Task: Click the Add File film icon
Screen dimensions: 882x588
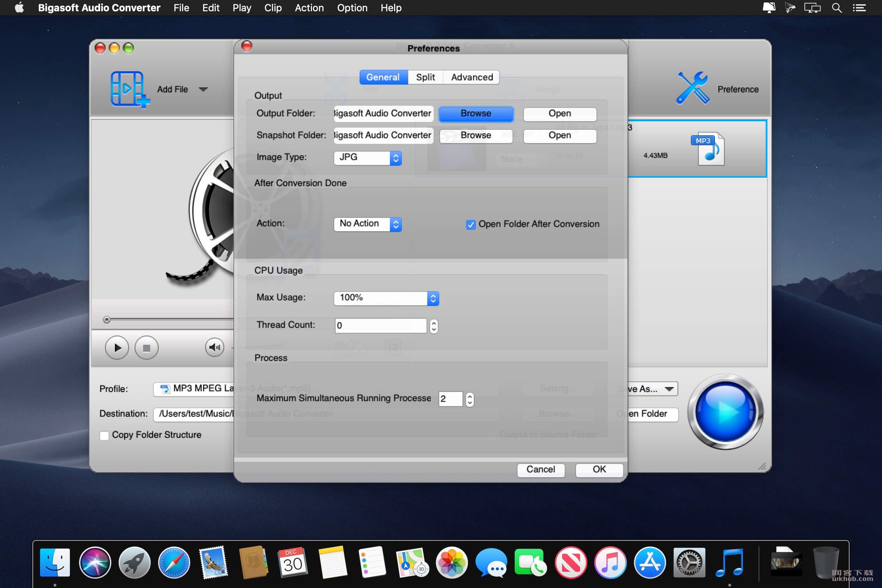Action: click(x=129, y=89)
